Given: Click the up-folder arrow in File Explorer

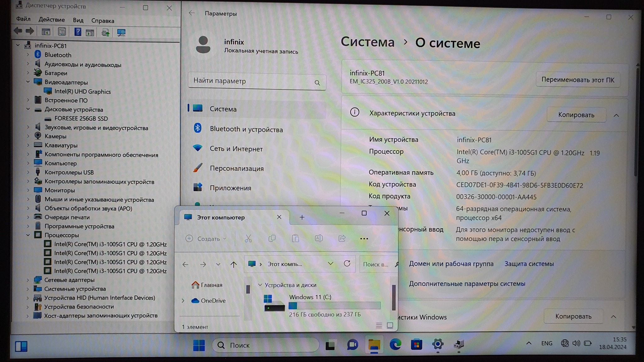Looking at the screenshot, I should tap(233, 264).
